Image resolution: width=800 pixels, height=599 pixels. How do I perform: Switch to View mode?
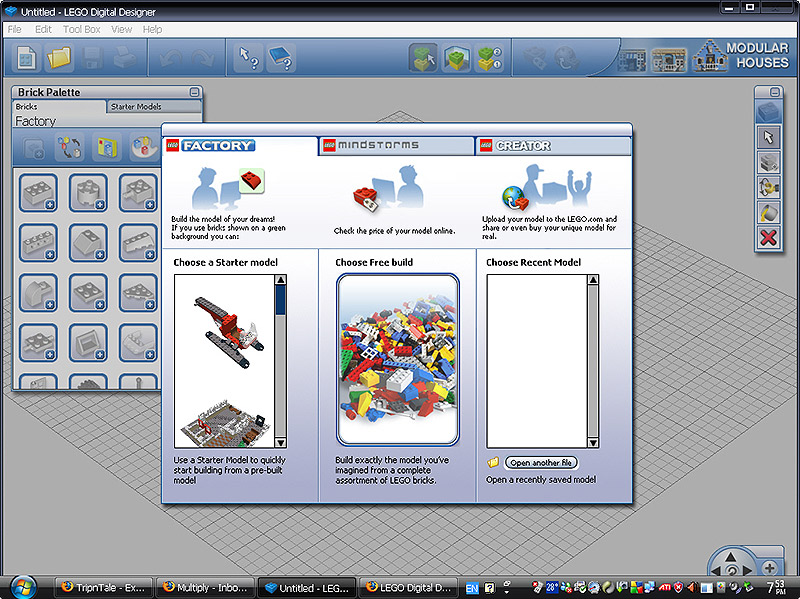(457, 58)
